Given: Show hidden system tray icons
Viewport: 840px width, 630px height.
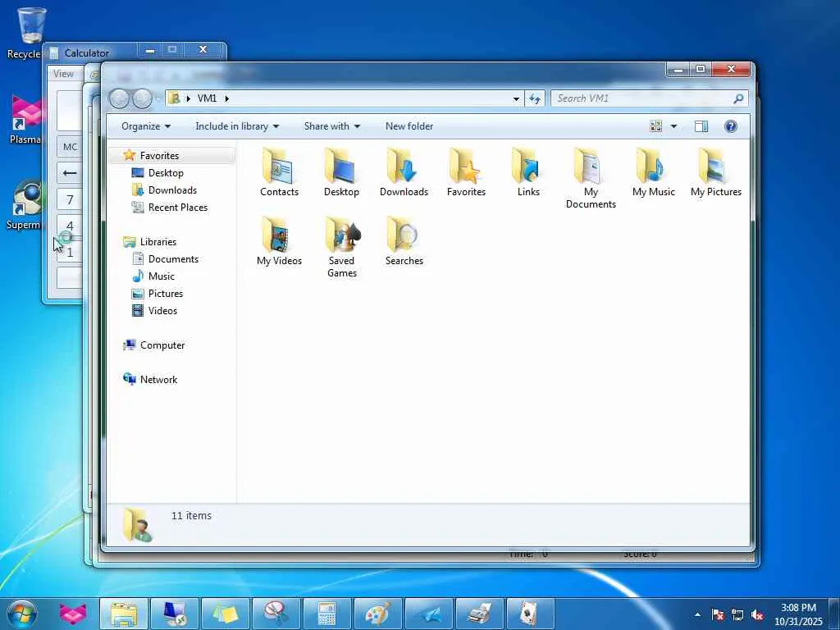Looking at the screenshot, I should point(697,614).
